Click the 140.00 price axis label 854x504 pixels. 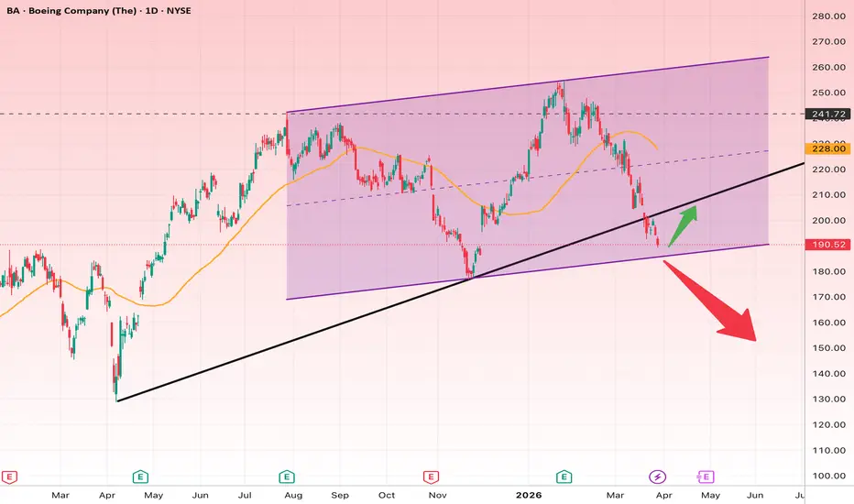pyautogui.click(x=828, y=374)
